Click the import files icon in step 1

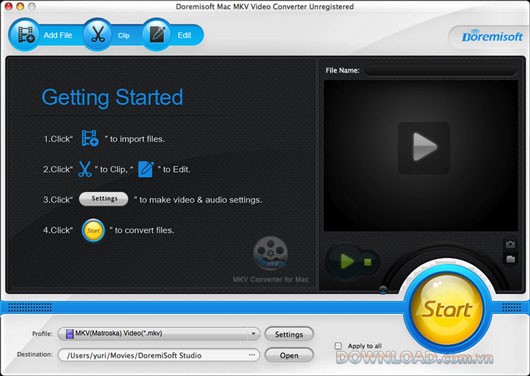[x=90, y=138]
